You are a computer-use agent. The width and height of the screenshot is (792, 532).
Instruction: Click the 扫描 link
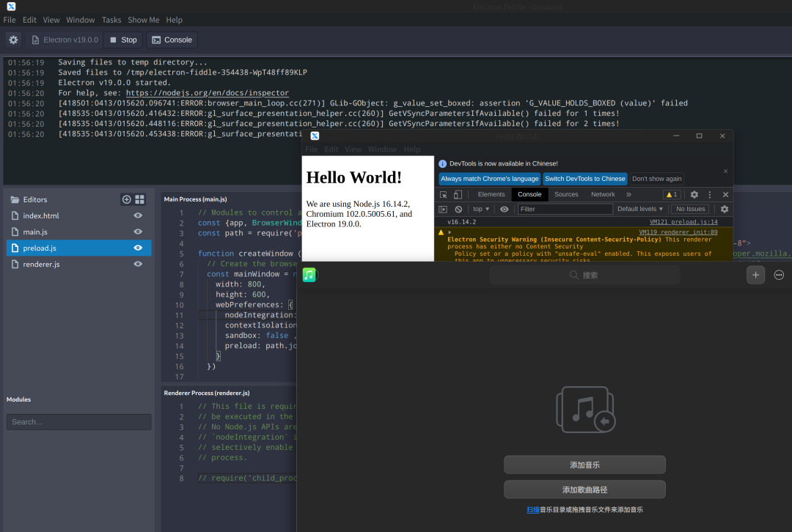pyautogui.click(x=533, y=510)
